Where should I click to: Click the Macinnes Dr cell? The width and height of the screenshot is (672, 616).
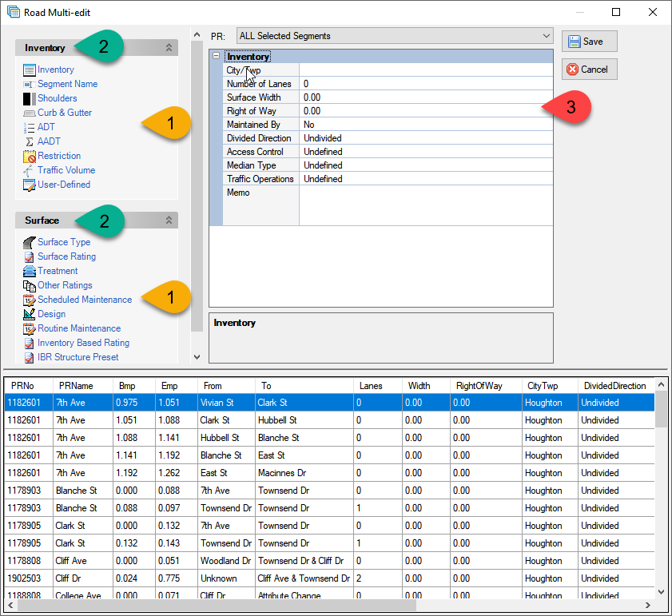pos(304,473)
